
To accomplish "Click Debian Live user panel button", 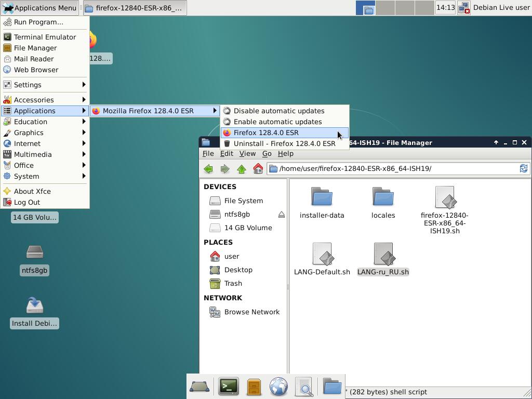I will pos(501,7).
